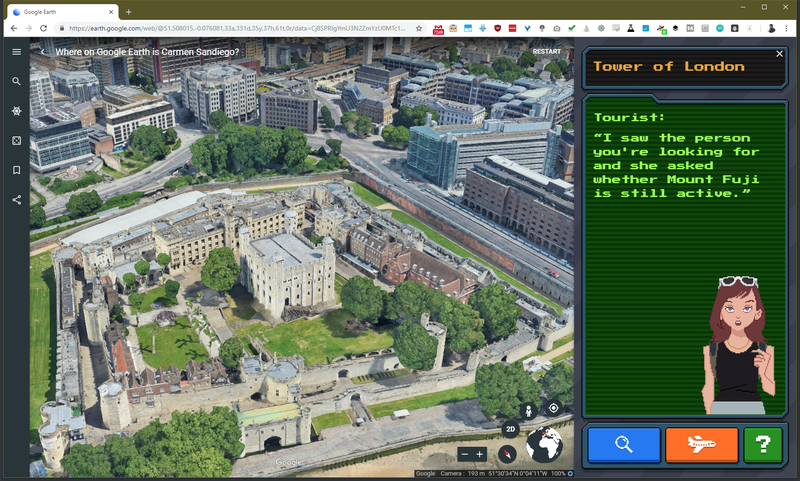Image resolution: width=800 pixels, height=481 pixels.
Task: Zoom in with the plus button
Action: pyautogui.click(x=480, y=454)
